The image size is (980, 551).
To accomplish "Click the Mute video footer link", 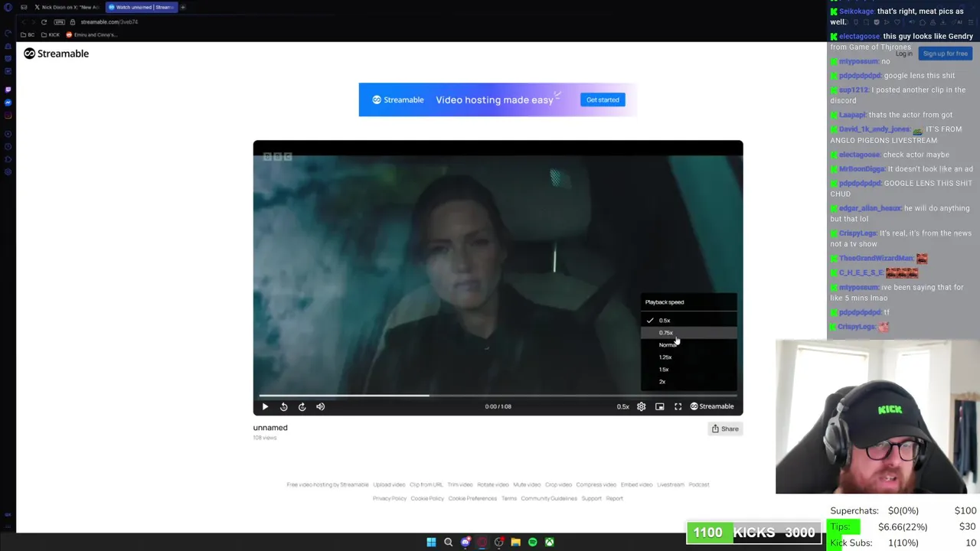I will 527,484.
